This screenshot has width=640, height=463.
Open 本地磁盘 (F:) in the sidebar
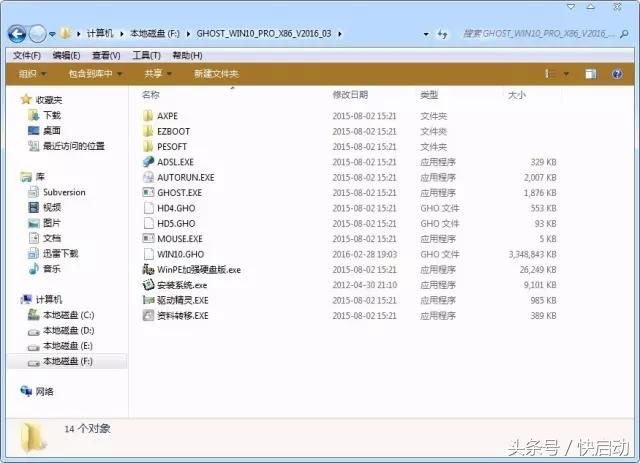click(68, 361)
